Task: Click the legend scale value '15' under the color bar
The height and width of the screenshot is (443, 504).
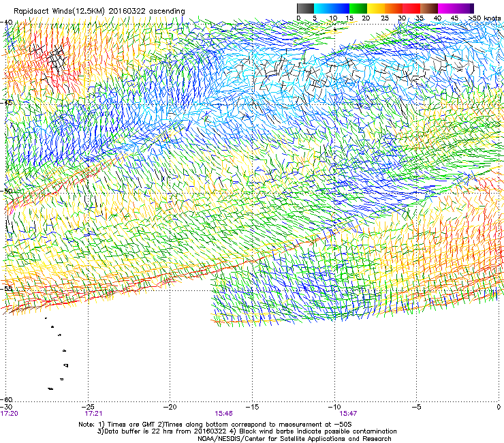Action: [349, 18]
